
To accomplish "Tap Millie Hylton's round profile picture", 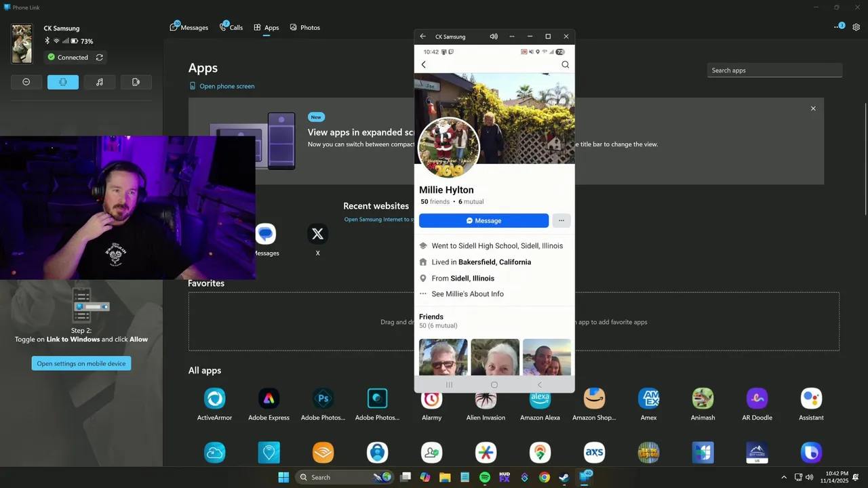I will 449,148.
